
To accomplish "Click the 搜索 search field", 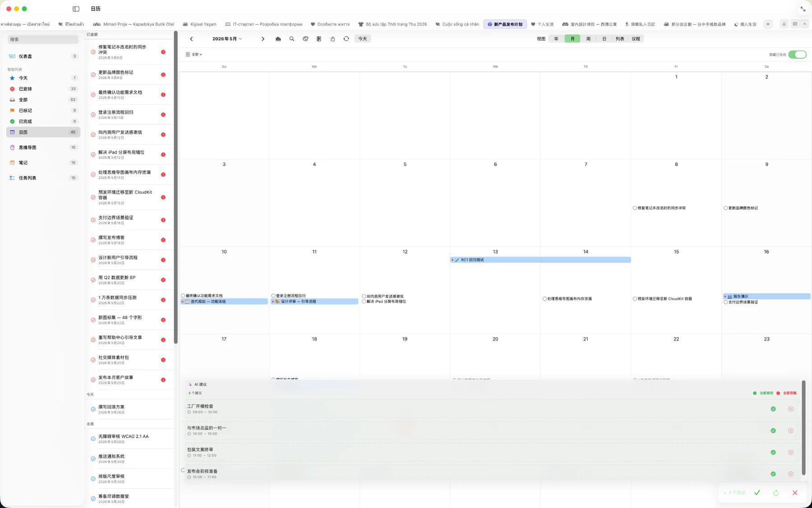I will (43, 39).
